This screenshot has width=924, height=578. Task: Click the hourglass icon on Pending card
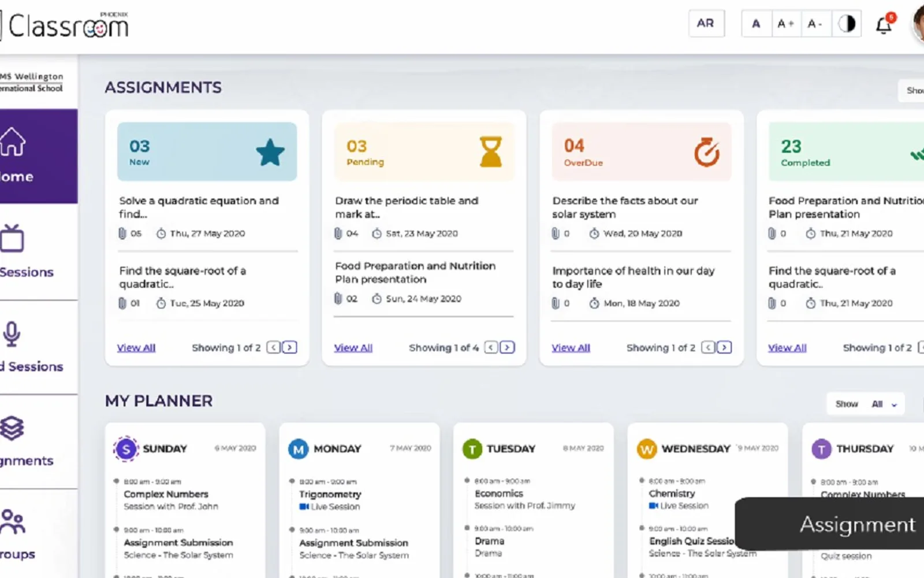point(491,152)
